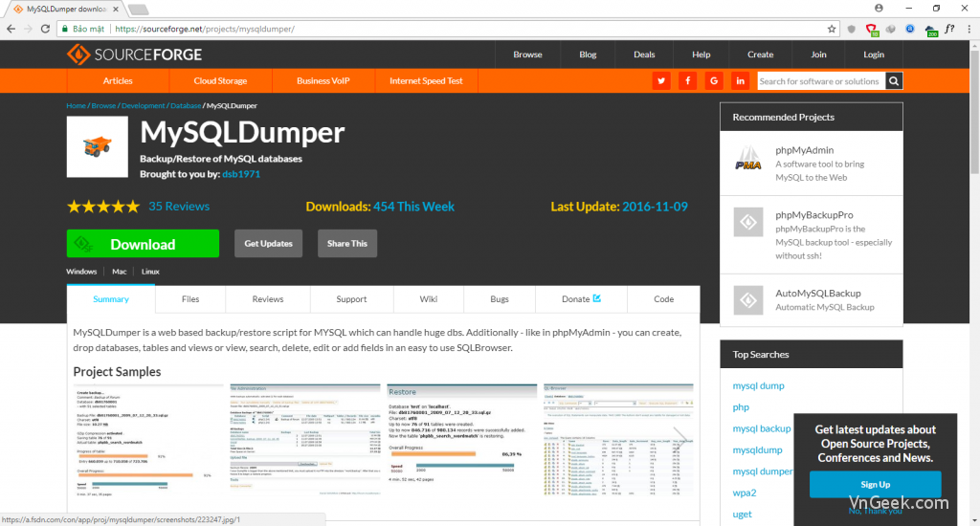Click the green Download button
Image resolution: width=980 pixels, height=526 pixels.
tap(144, 244)
